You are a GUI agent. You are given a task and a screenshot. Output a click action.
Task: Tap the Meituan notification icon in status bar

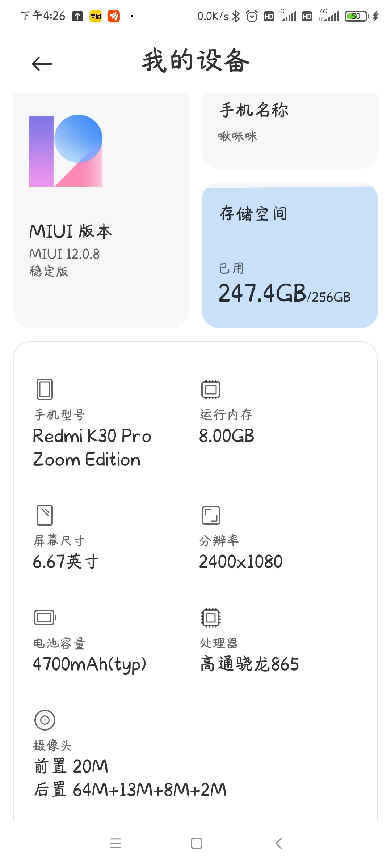[x=96, y=16]
